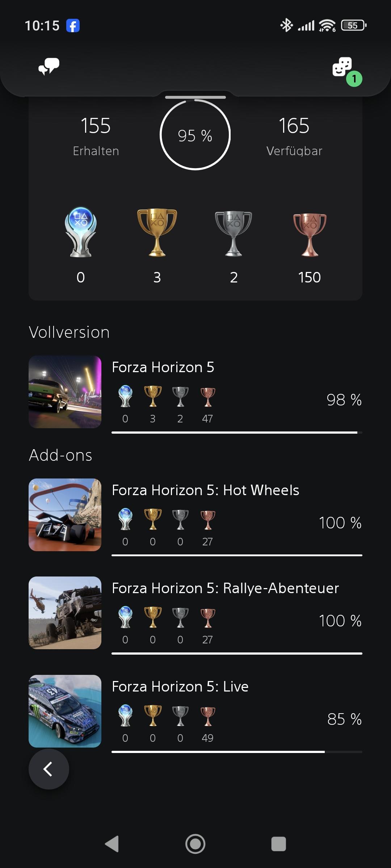391x868 pixels.
Task: Open Forza Horizon 5: Hot Wheels trophies
Action: [x=205, y=490]
